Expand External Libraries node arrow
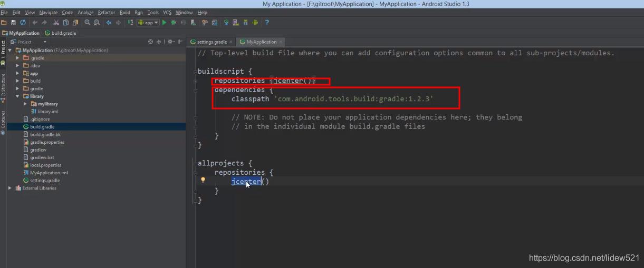Screen dimensions: 644x268 tap(10, 188)
